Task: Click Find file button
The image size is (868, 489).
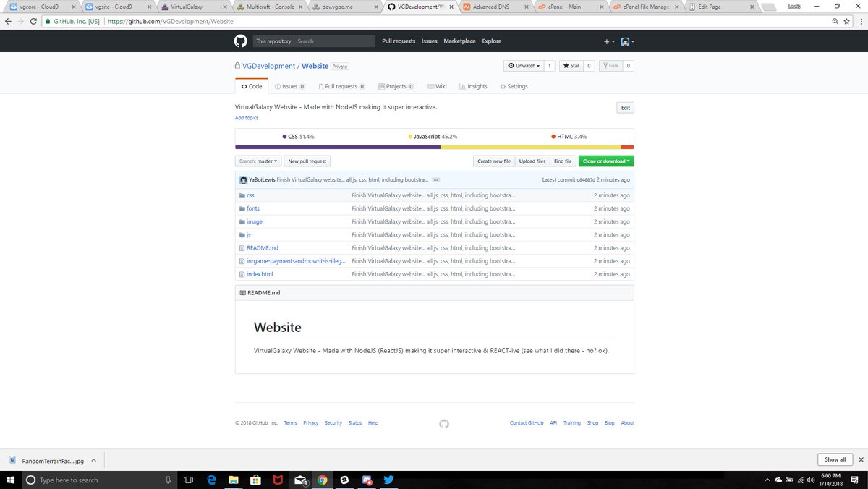Action: point(563,161)
